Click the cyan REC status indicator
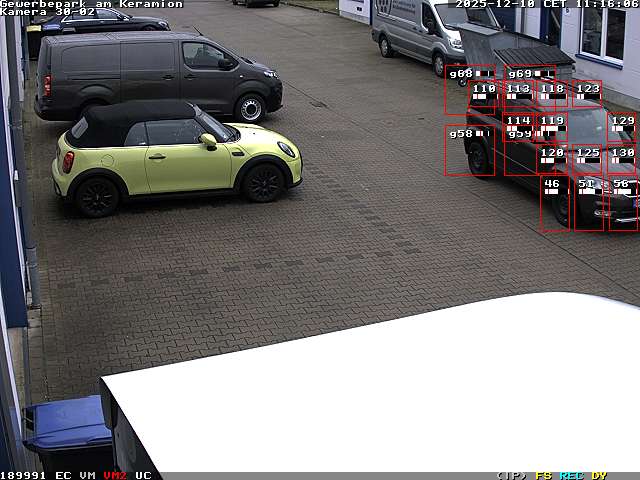This screenshot has width=640, height=480. 571,475
